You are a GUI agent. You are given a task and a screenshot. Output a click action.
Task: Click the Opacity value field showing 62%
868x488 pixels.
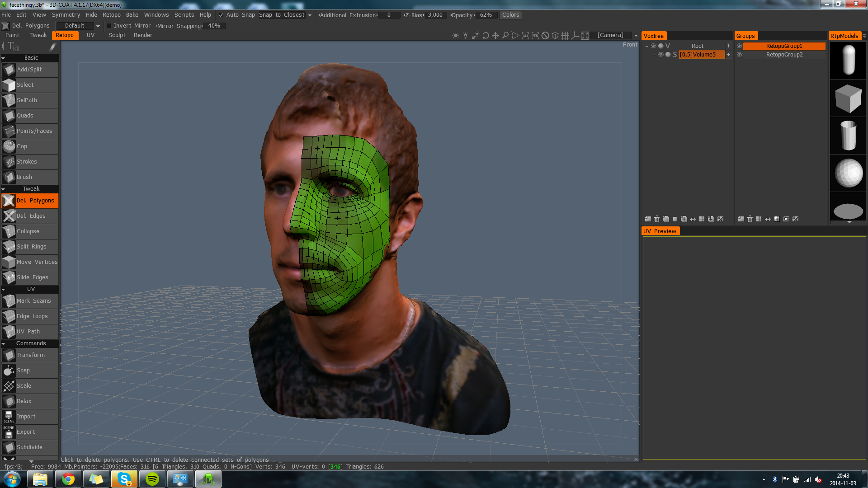486,15
